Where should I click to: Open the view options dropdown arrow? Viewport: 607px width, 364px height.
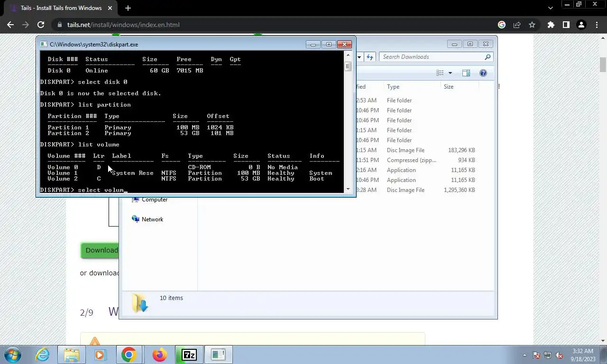point(450,73)
